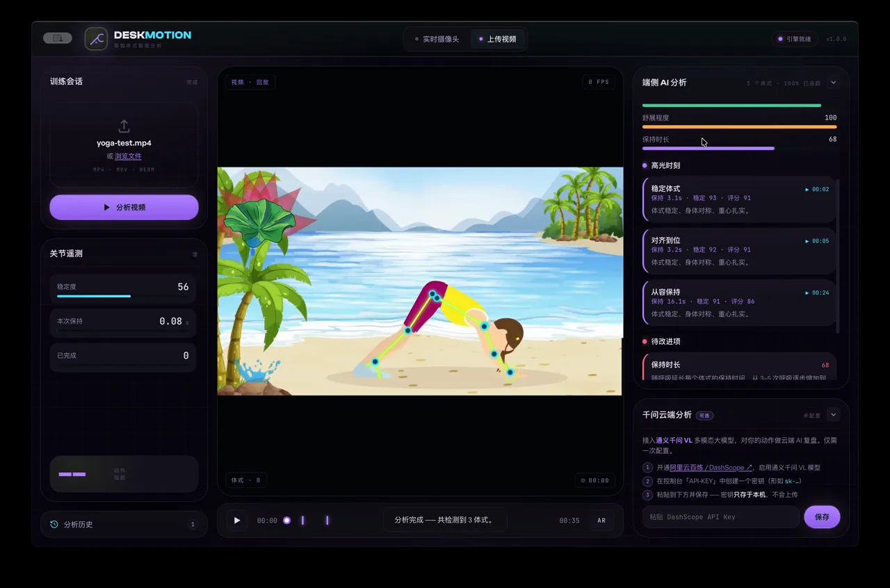Viewport: 890px width, 588px height.
Task: Click the upload arrow icon above yoga-test.mp4
Action: pyautogui.click(x=124, y=126)
